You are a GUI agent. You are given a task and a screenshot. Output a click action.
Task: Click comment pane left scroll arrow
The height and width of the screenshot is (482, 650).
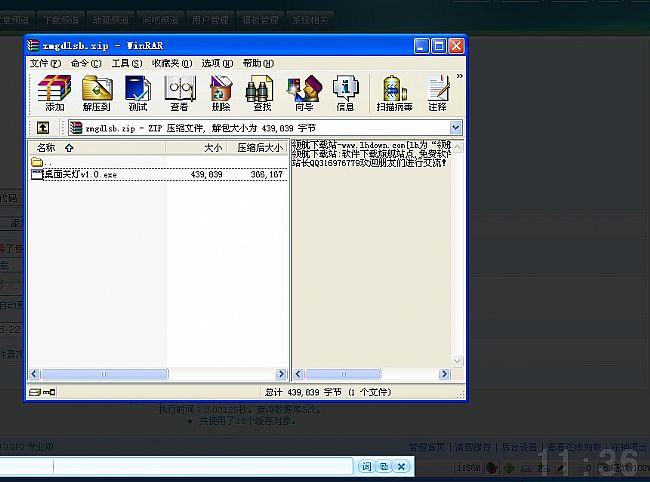tap(298, 374)
